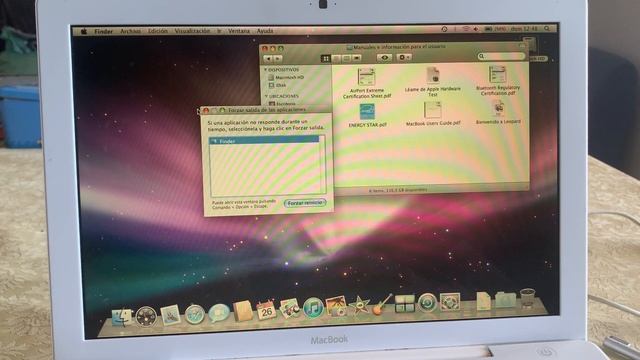Select Finder in Force Quit list
The width and height of the screenshot is (640, 360).
264,141
